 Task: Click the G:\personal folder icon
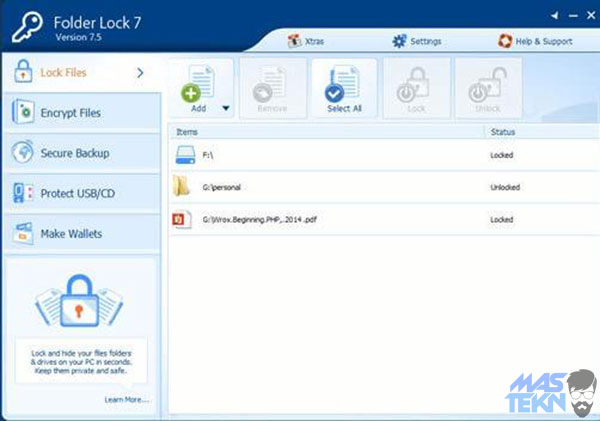tap(181, 186)
